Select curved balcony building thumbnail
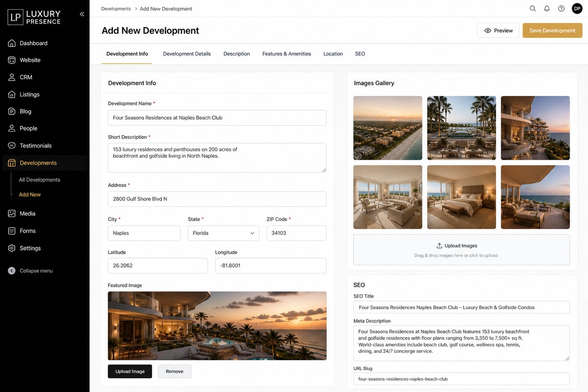Image resolution: width=588 pixels, height=392 pixels. (535, 128)
